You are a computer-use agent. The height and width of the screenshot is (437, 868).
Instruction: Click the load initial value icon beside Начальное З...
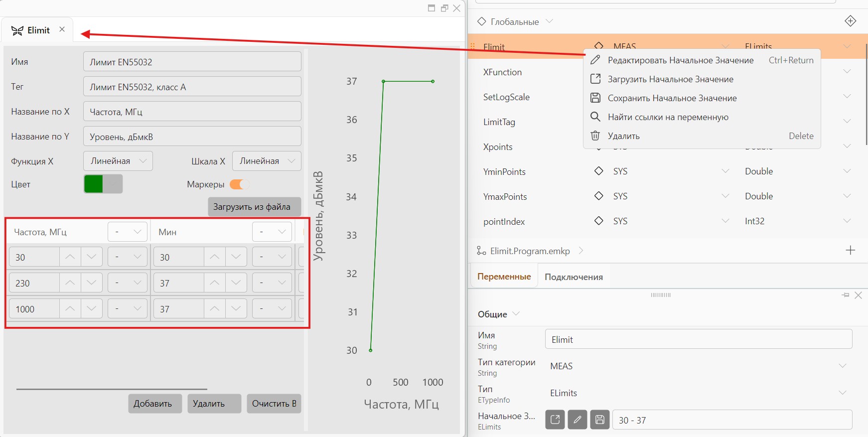pyautogui.click(x=555, y=420)
